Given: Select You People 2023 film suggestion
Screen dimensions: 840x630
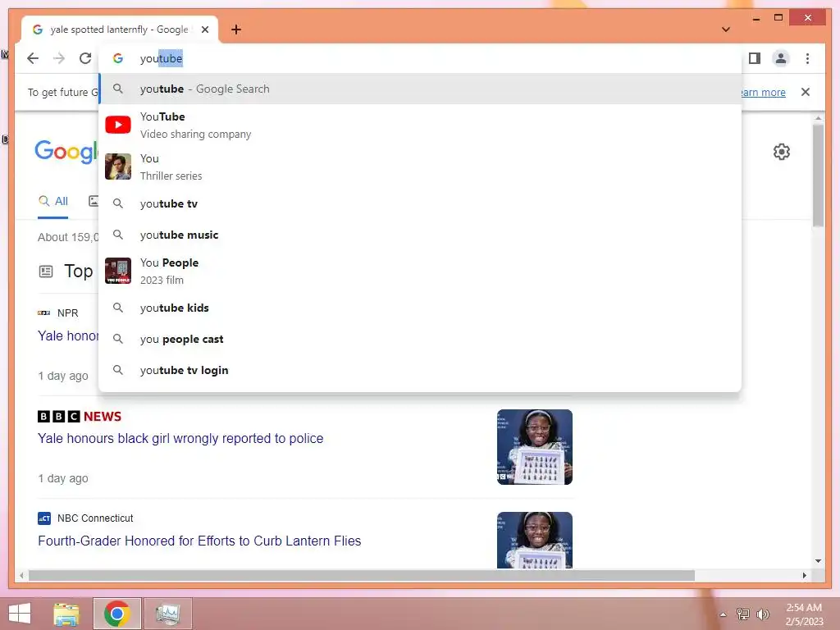Looking at the screenshot, I should tap(421, 271).
